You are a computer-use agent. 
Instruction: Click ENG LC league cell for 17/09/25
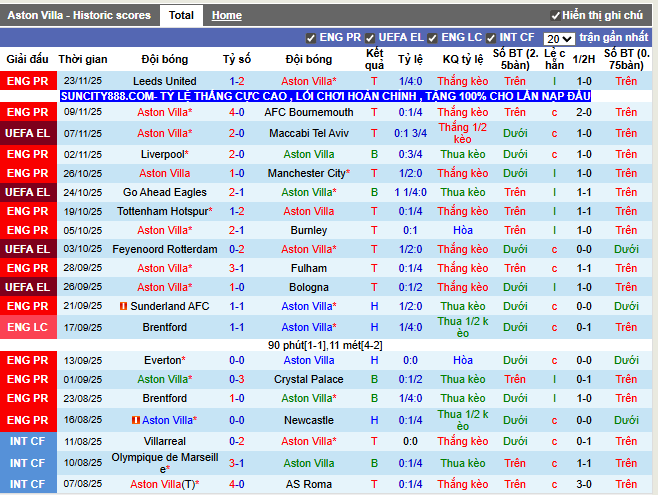click(x=28, y=327)
